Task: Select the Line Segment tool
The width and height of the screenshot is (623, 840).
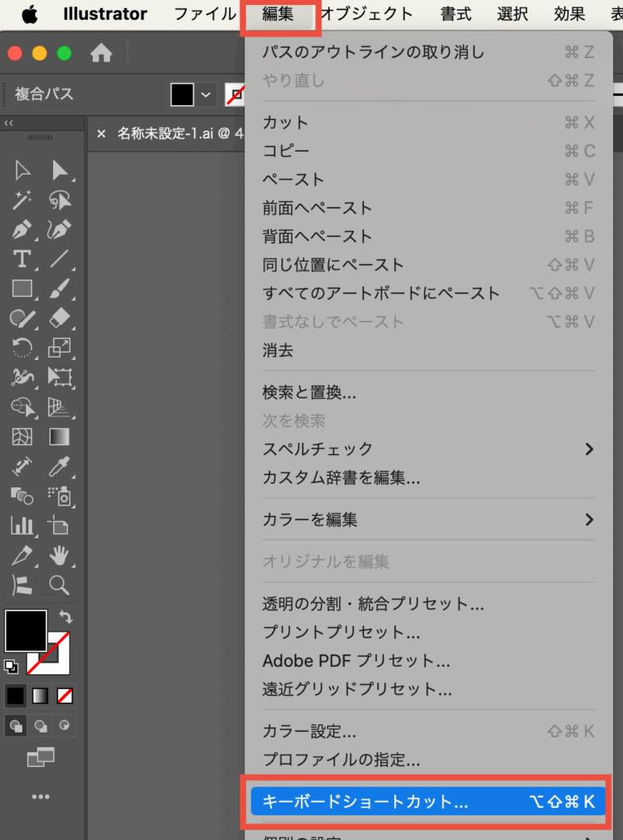Action: tap(59, 259)
